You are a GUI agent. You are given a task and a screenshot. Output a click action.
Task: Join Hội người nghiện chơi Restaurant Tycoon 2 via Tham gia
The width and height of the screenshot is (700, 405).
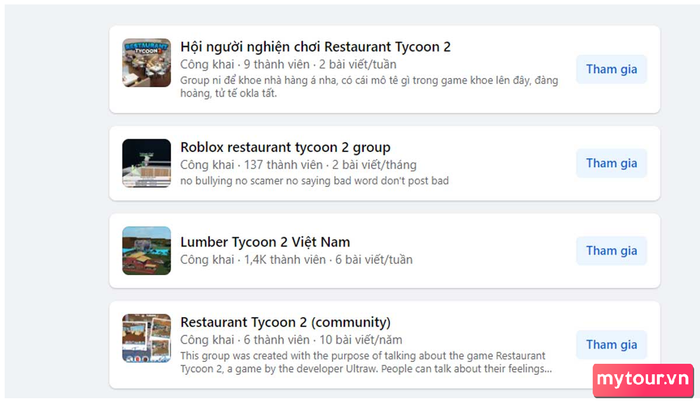coord(611,69)
